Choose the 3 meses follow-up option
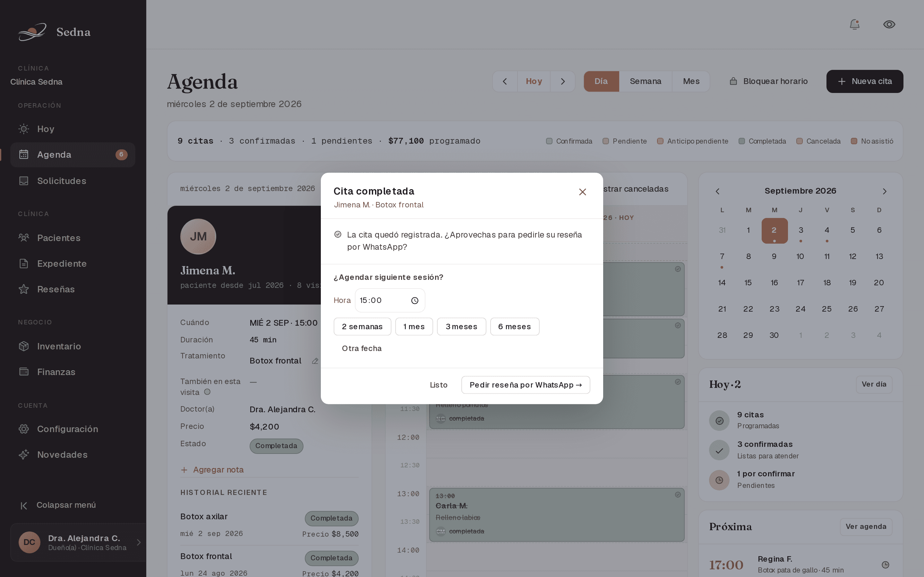924x577 pixels. [461, 327]
